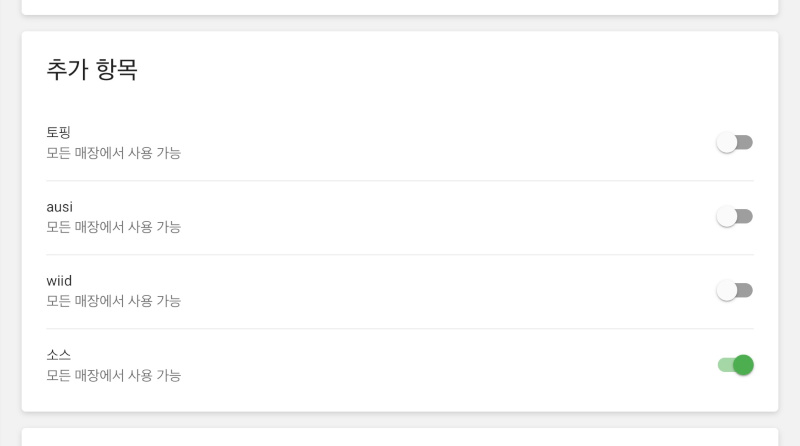Screen dimensions: 800x446
Task: Click availability text under ausi
Action: (113, 227)
